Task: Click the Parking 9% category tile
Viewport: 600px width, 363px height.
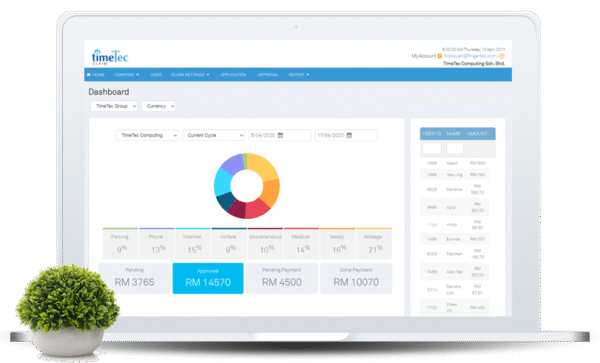Action: tap(120, 244)
